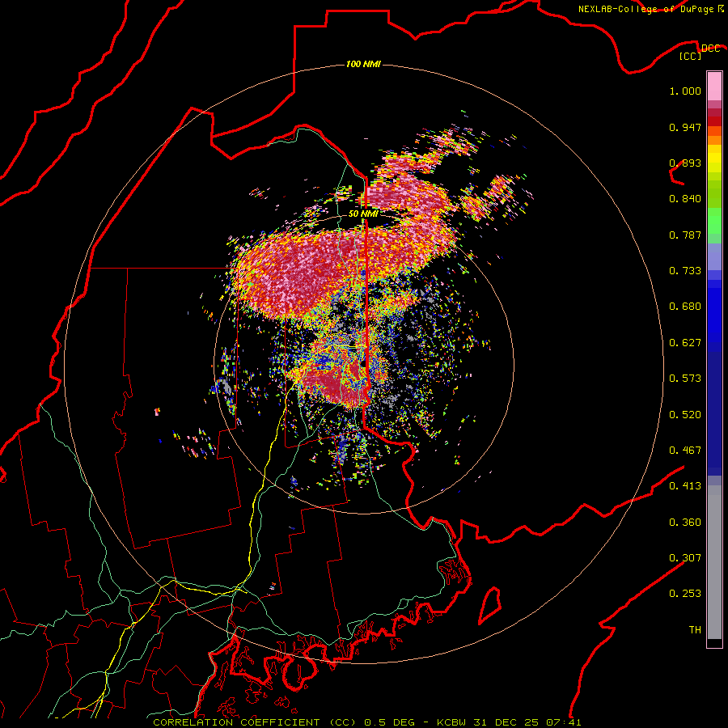The image size is (728, 728).
Task: Click the pink swatch at top of color bar
Action: coord(714,86)
